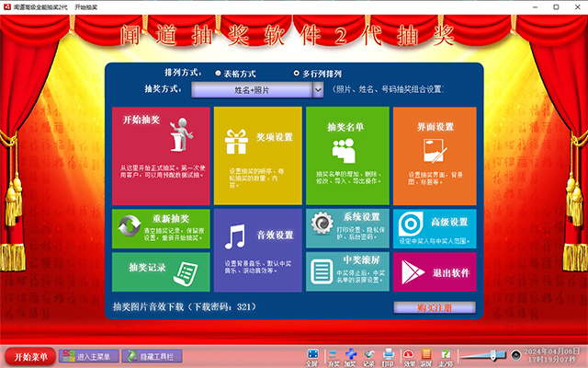The image size is (588, 368).
Task: Click the 购买注册 button
Action: point(435,308)
